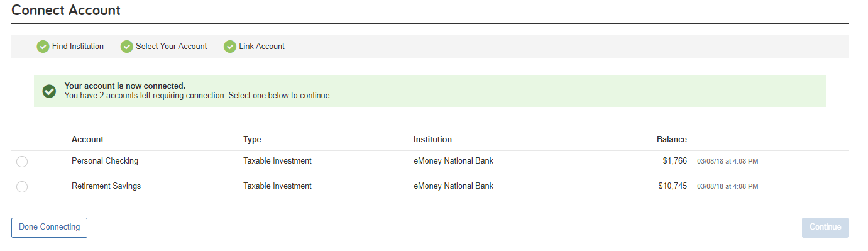Click the Find Institution green checkmark icon
The image size is (868, 251).
pyautogui.click(x=43, y=47)
